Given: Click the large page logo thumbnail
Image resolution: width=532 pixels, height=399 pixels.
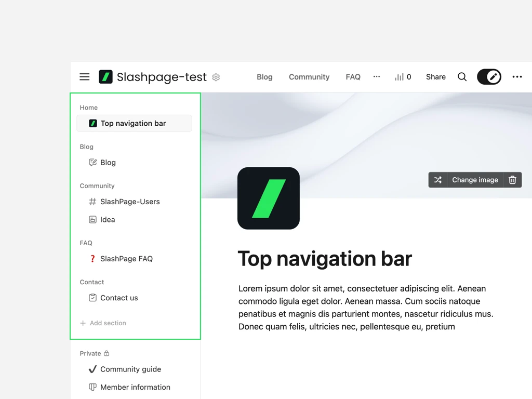Looking at the screenshot, I should click(269, 198).
